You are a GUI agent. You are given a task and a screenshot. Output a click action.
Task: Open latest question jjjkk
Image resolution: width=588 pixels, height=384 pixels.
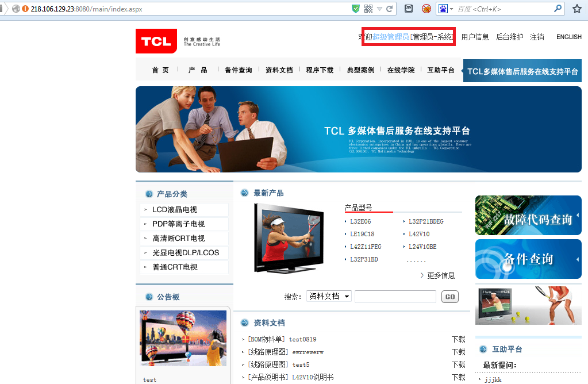pyautogui.click(x=493, y=379)
